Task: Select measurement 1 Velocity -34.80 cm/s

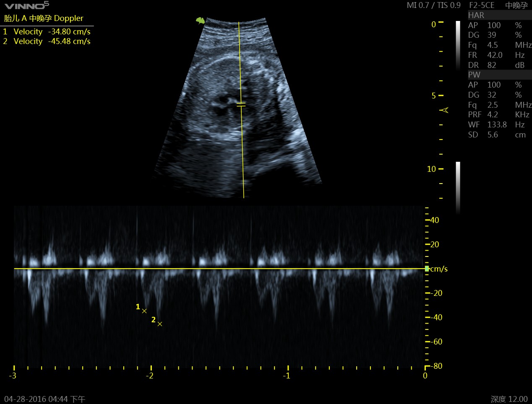Action: click(x=47, y=32)
